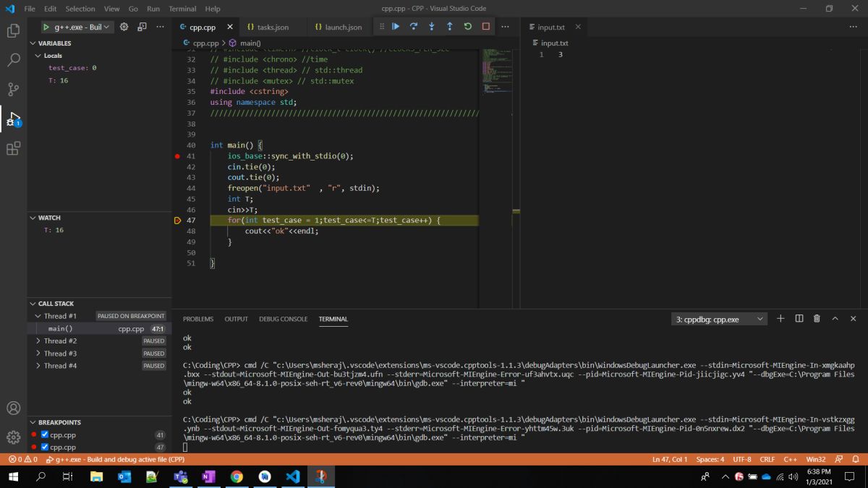Click the CRLF line ending indicator
Image resolution: width=868 pixels, height=488 pixels.
[767, 459]
